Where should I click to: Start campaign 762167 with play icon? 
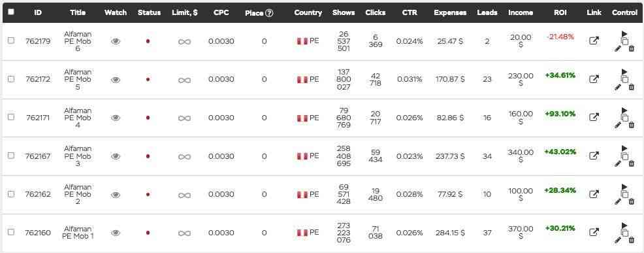[x=624, y=148]
